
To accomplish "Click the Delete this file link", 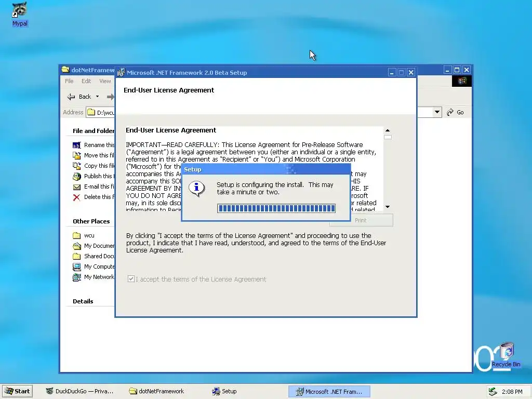I will tap(99, 197).
